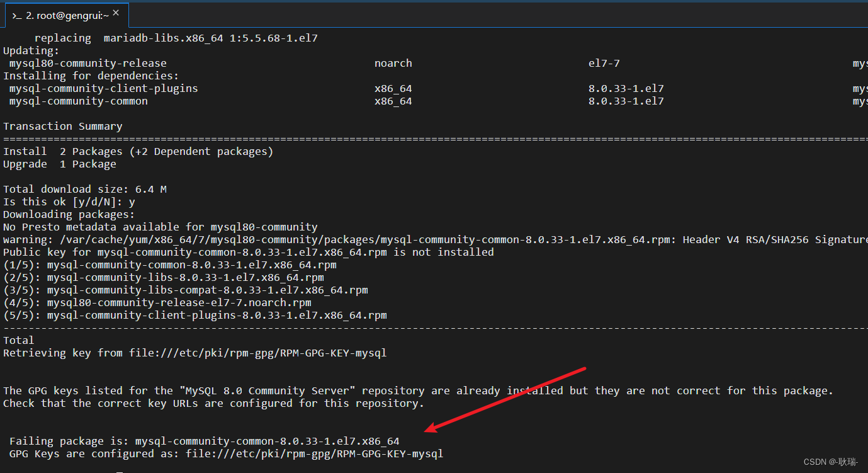Select the '2. root@gengrui:~' terminal tab
The width and height of the screenshot is (868, 473).
pyautogui.click(x=66, y=15)
